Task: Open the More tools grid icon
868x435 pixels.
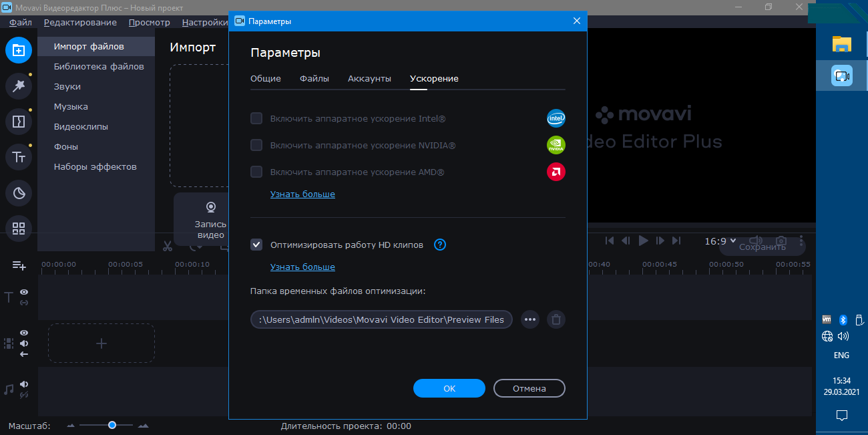Action: coord(19,229)
